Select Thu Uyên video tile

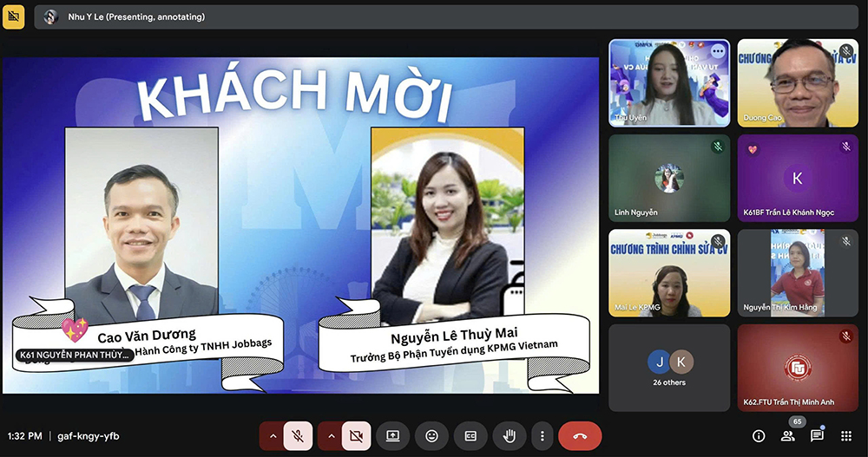[669, 83]
